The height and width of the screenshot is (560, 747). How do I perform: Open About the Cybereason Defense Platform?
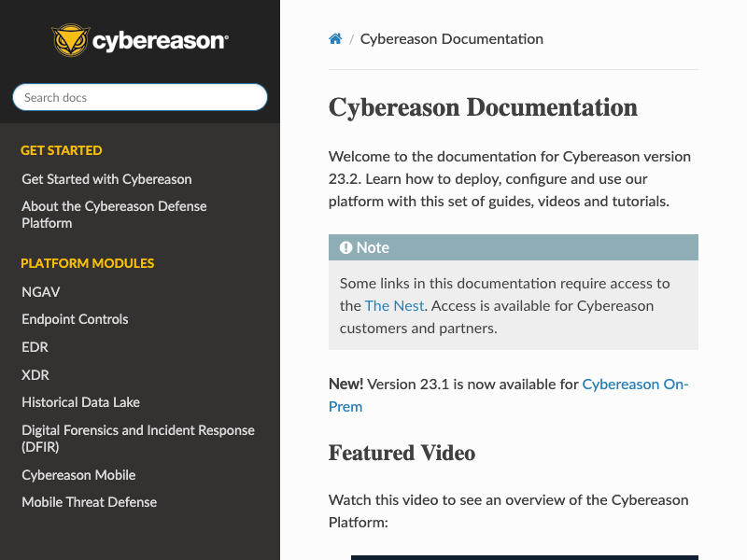point(114,215)
